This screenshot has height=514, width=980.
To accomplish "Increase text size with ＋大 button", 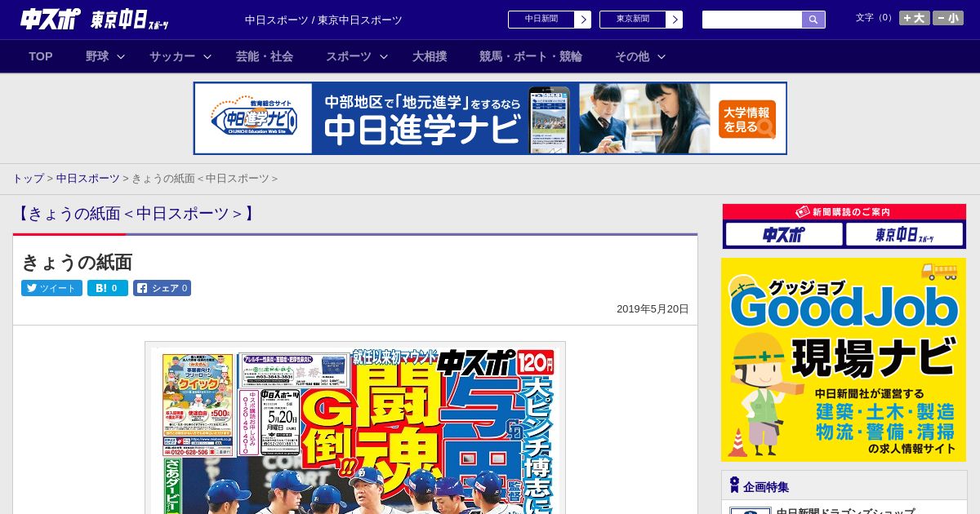I will click(915, 18).
